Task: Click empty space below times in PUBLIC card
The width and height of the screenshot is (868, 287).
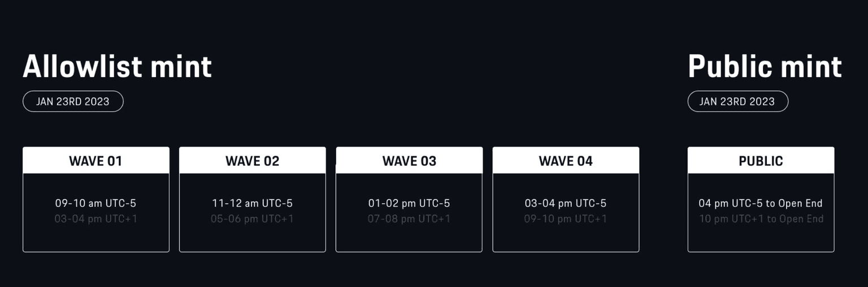Action: [x=761, y=238]
